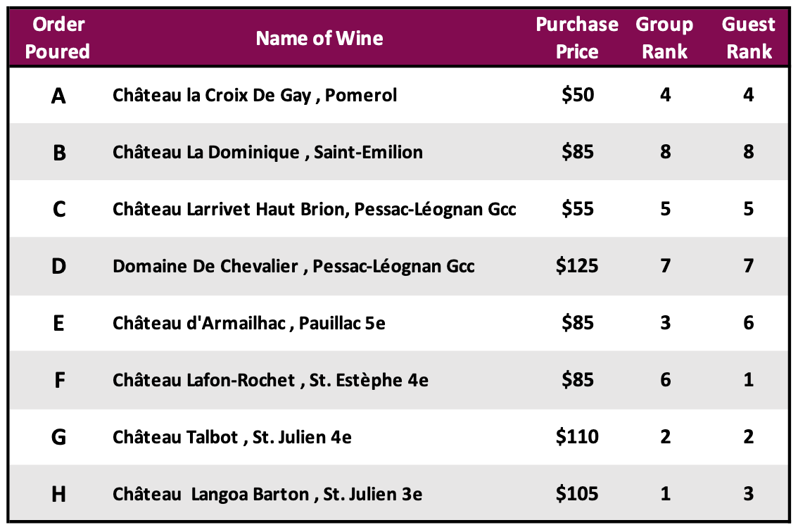Click the Purchase Price column header
The height and width of the screenshot is (532, 798).
point(577,38)
